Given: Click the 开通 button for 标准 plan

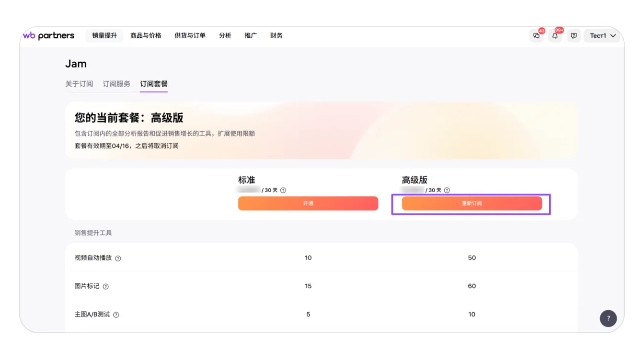Looking at the screenshot, I should click(x=308, y=203).
